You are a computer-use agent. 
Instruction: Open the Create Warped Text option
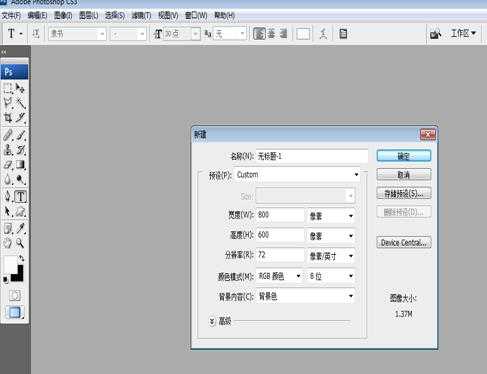click(323, 34)
